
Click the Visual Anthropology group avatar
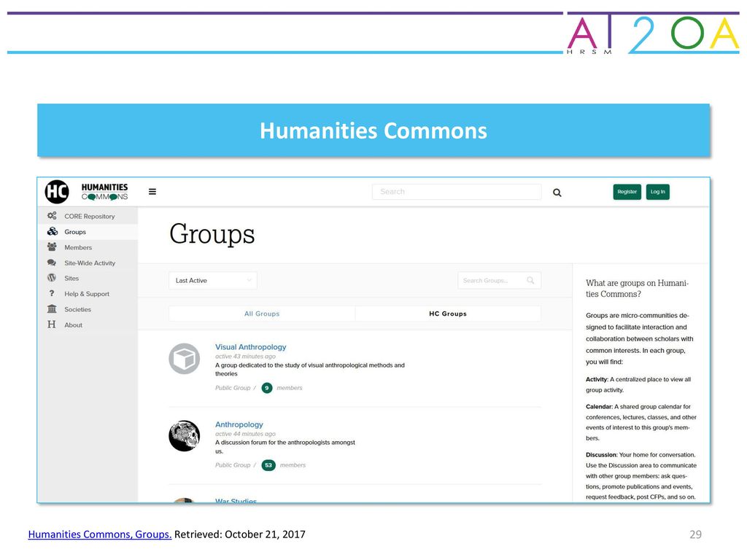[x=185, y=359]
